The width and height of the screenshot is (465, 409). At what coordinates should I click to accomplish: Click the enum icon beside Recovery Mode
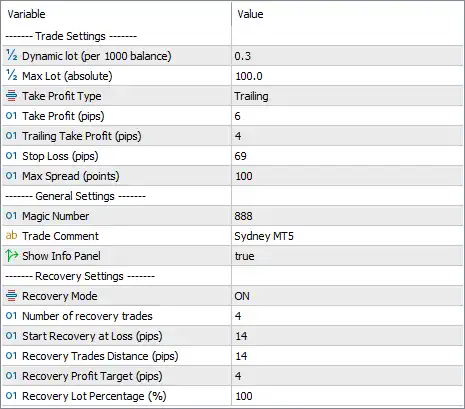click(x=12, y=296)
